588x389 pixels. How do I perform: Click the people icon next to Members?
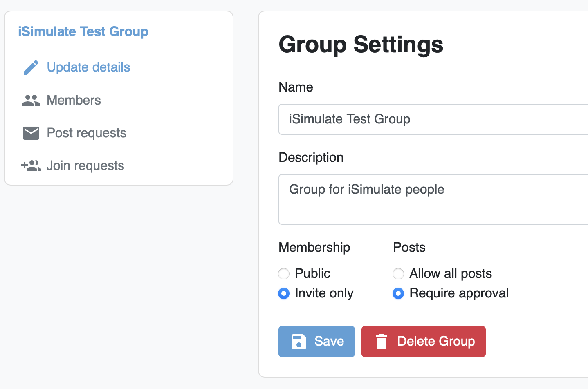click(30, 100)
